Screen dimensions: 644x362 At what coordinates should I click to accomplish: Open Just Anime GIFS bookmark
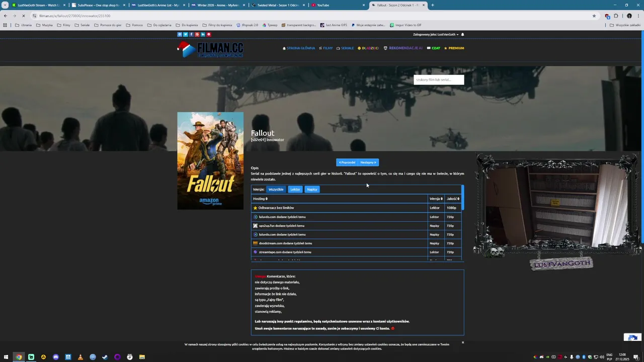(334, 25)
